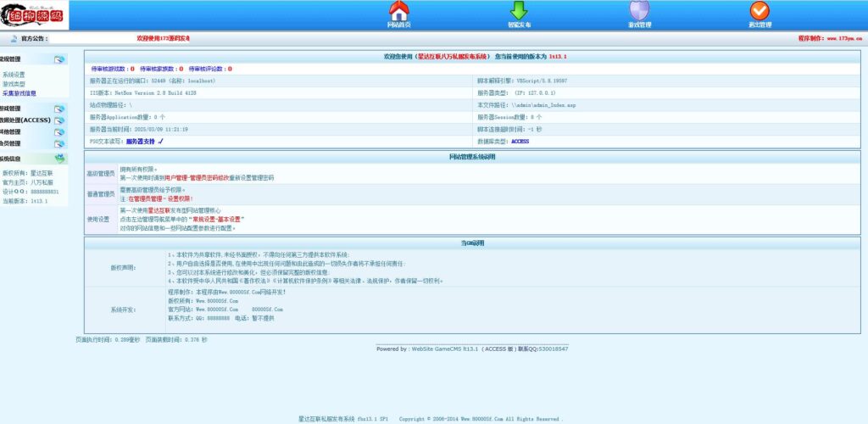Click the red house 网站首页 icon

(x=398, y=11)
